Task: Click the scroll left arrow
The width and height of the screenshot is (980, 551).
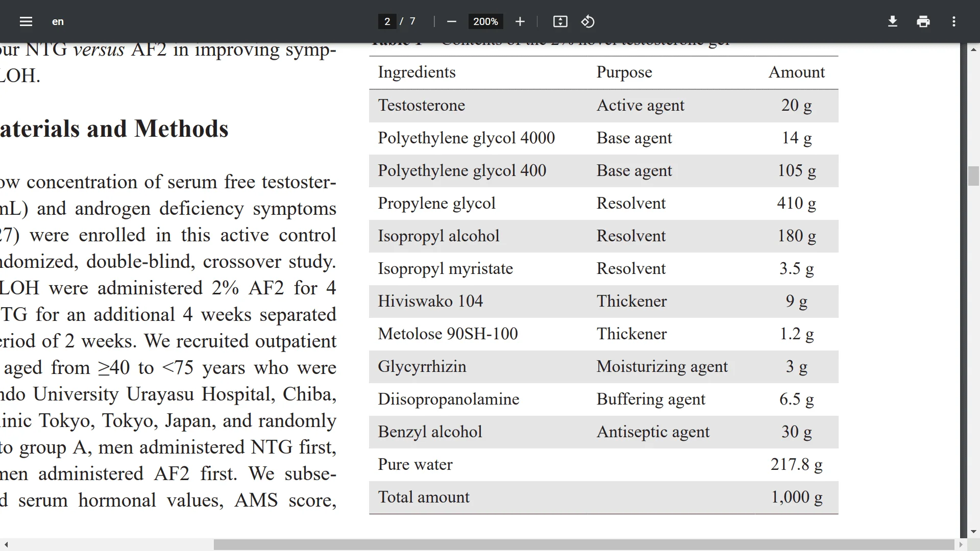Action: pyautogui.click(x=6, y=545)
